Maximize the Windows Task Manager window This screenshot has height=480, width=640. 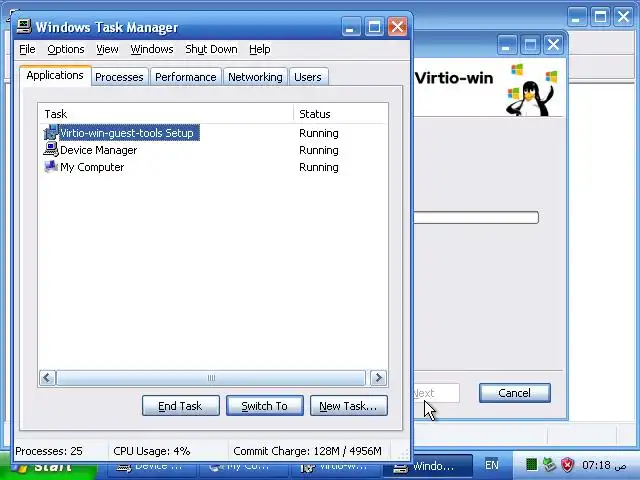(x=374, y=27)
